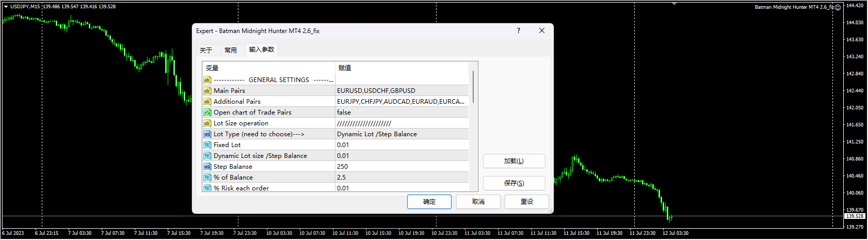Image resolution: width=868 pixels, height=240 pixels.
Task: Click the parameter list vertical scrollbar
Action: tap(473, 88)
